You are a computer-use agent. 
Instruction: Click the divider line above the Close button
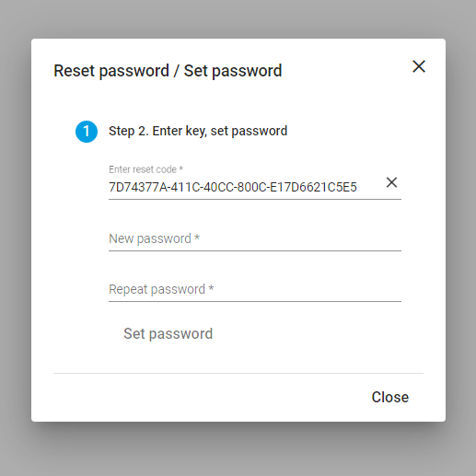coord(238,373)
